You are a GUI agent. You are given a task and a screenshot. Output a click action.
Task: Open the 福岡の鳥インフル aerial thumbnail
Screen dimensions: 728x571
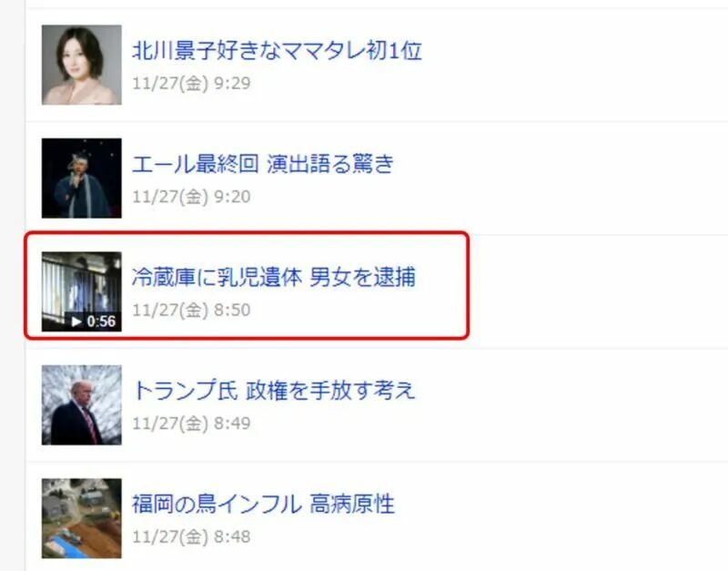click(x=82, y=518)
